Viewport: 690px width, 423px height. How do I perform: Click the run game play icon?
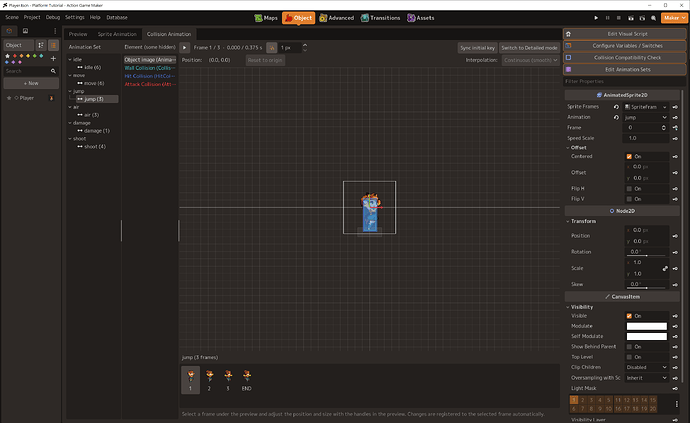596,18
